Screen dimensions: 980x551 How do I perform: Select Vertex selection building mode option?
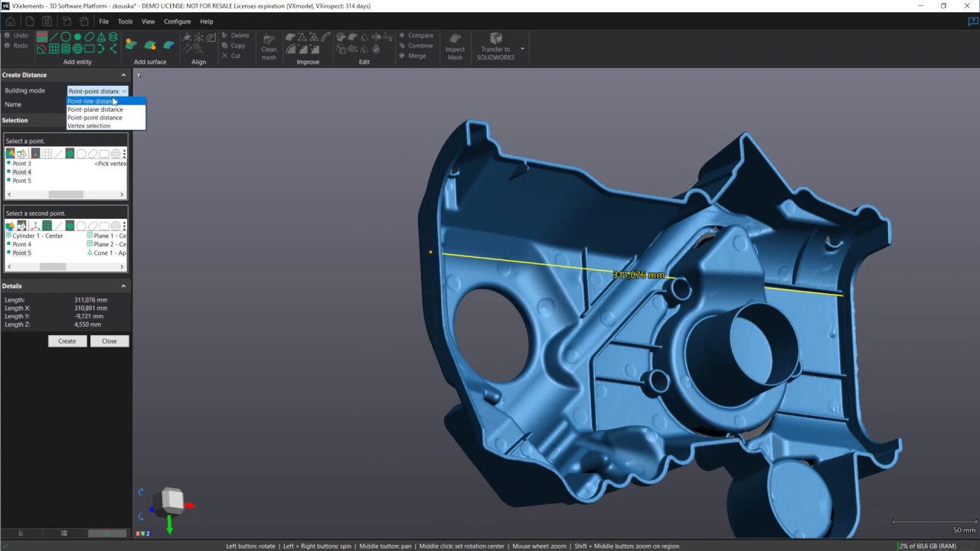click(89, 126)
